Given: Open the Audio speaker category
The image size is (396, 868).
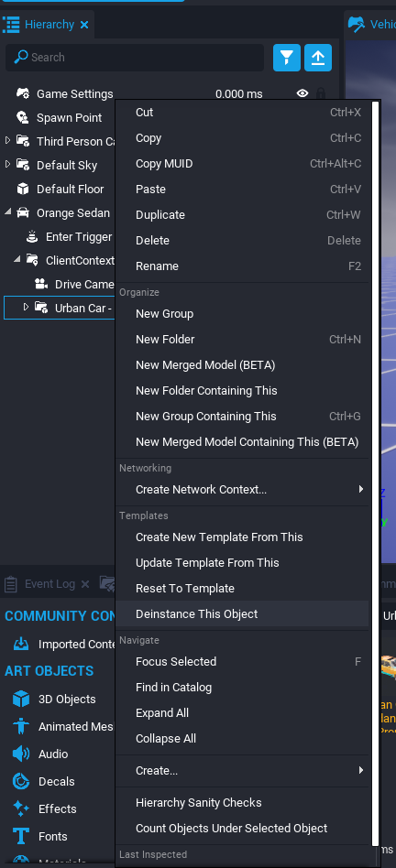Looking at the screenshot, I should [x=21, y=754].
